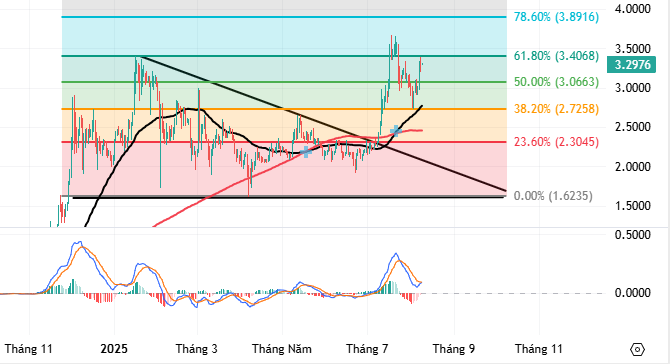Screen dimensions: 670x364
Task: Click the Tháng 7 time axis label
Action: [x=367, y=349]
